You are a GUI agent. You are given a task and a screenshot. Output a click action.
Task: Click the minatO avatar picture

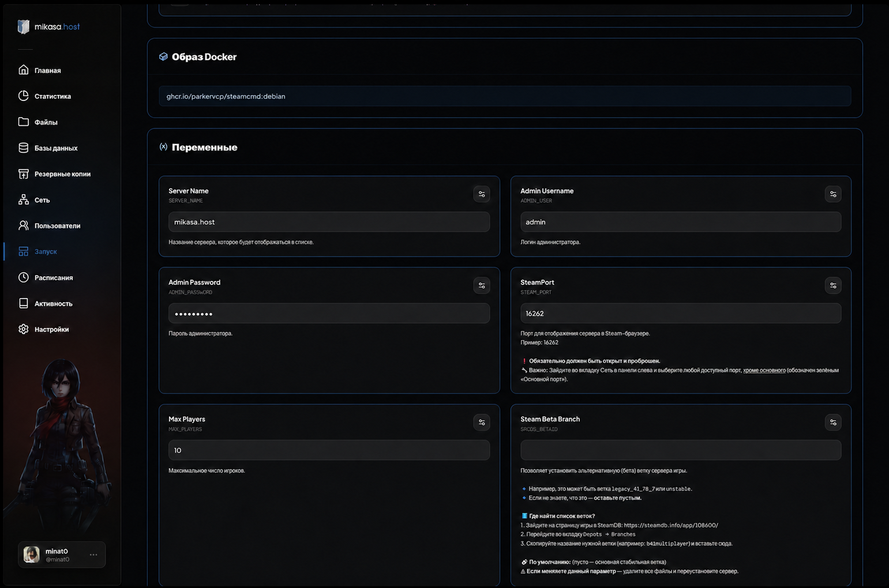32,555
